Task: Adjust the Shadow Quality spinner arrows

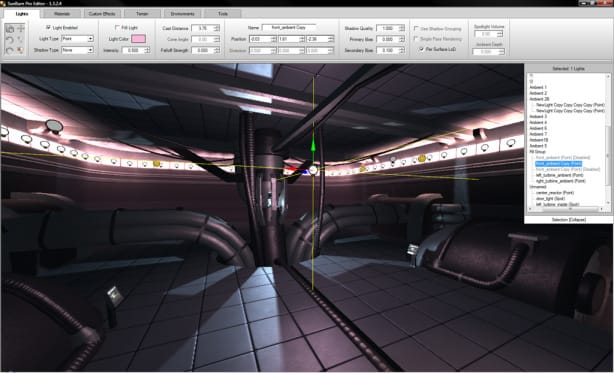Action: coord(402,28)
